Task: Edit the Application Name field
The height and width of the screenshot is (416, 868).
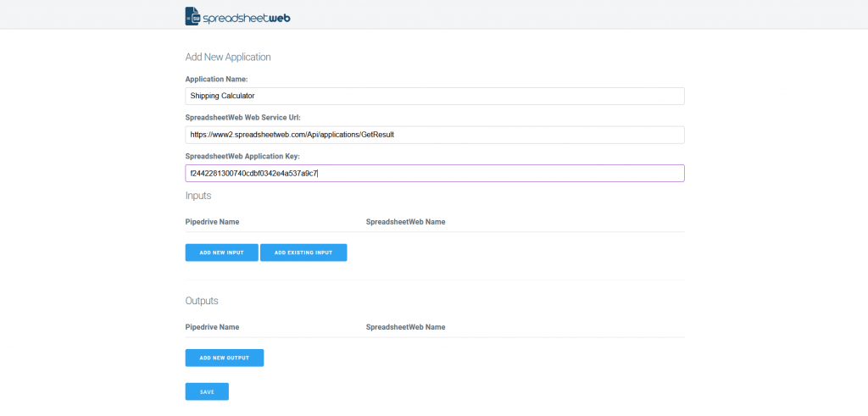Action: pos(435,96)
